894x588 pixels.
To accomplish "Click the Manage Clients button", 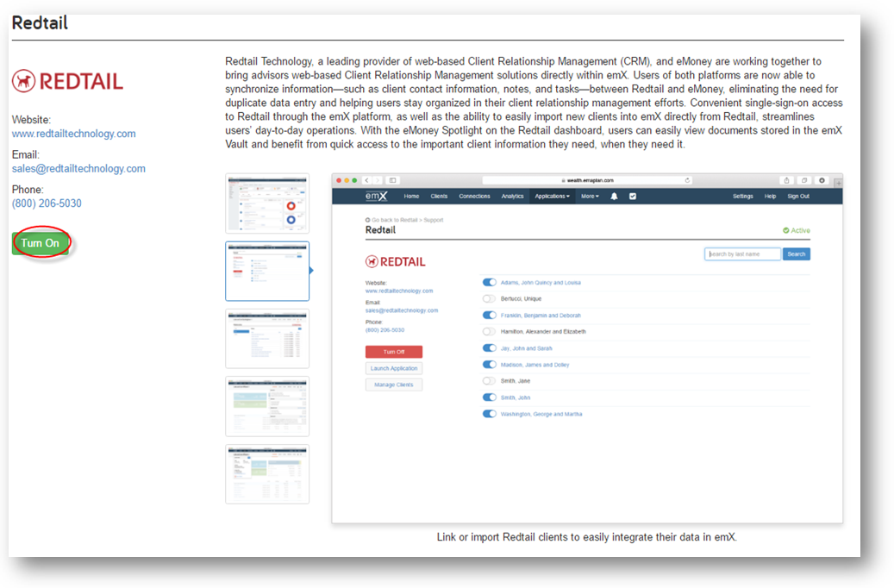I will tap(394, 385).
